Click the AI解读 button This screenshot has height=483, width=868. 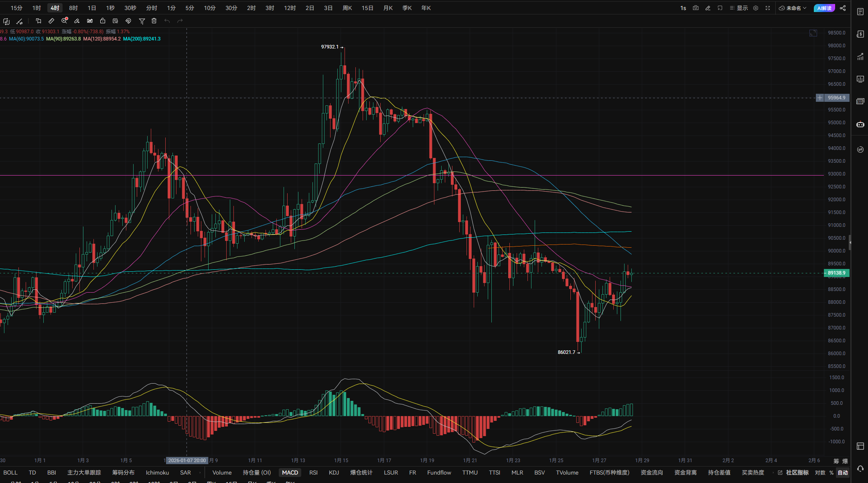[824, 8]
